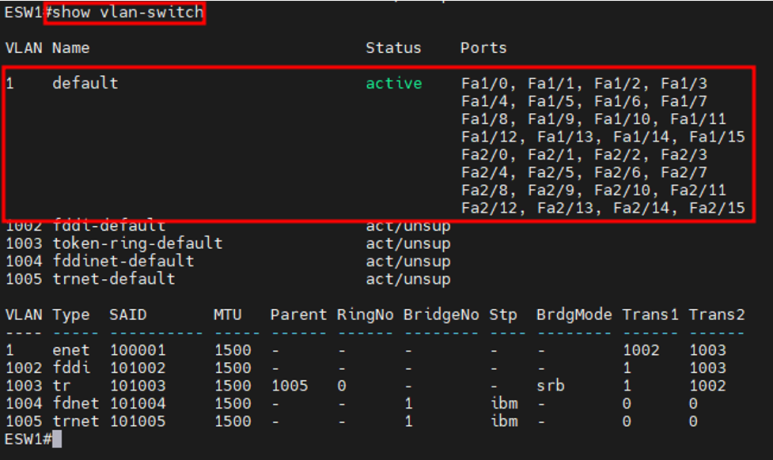Click the "Status" column header
Image resolution: width=773 pixels, height=460 pixels.
click(x=393, y=48)
